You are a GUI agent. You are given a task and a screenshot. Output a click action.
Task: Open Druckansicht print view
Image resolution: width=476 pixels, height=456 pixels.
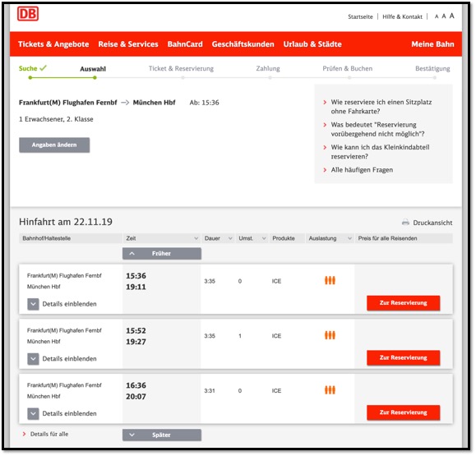coord(432,223)
